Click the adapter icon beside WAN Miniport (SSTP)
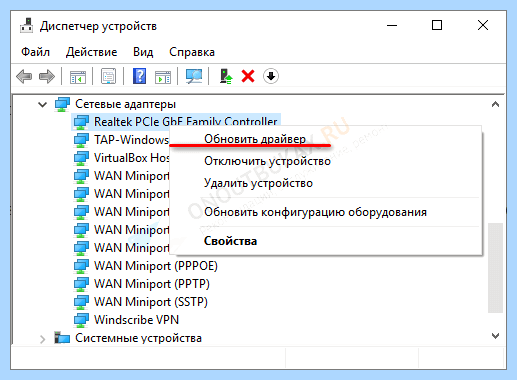This screenshot has width=517, height=380. tap(81, 302)
